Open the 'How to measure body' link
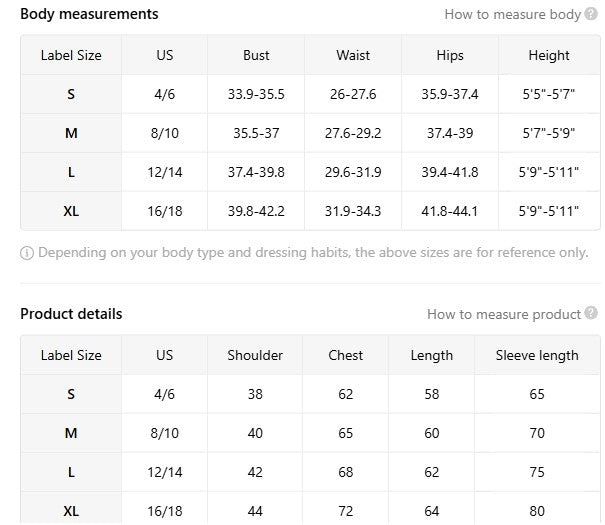The height and width of the screenshot is (525, 605). (512, 14)
